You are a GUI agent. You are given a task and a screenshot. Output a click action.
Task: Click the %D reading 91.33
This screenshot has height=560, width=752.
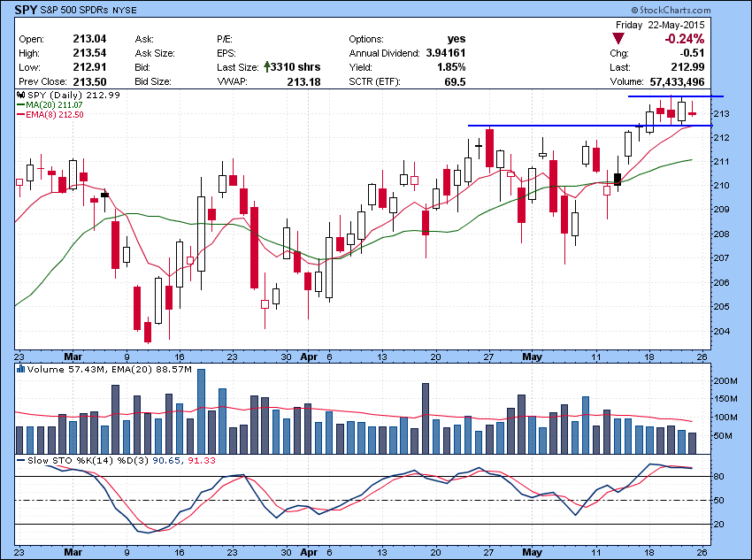(202, 460)
